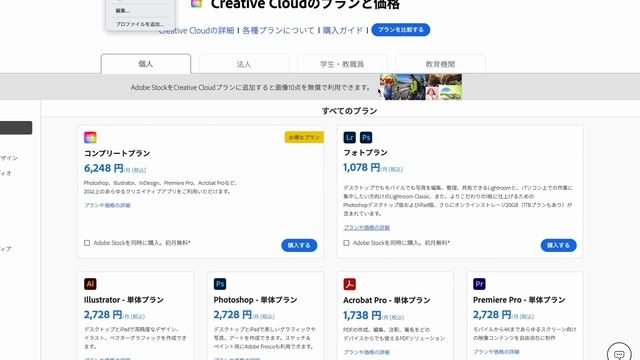
Task: Switch to the 法人 tab
Action: click(244, 64)
